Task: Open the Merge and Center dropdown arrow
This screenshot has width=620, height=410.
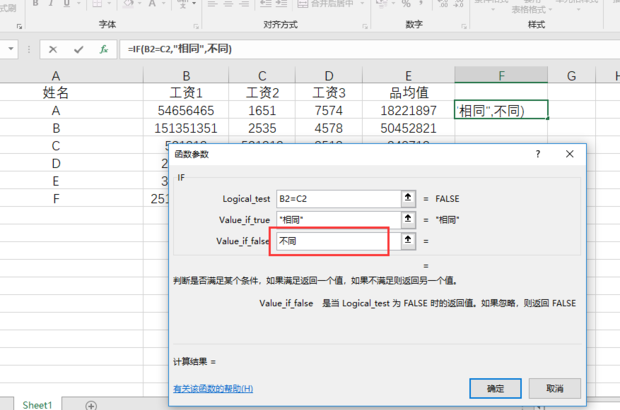Action: pyautogui.click(x=362, y=4)
